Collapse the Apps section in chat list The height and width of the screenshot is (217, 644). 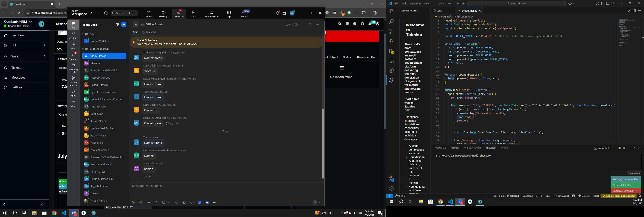[84, 34]
